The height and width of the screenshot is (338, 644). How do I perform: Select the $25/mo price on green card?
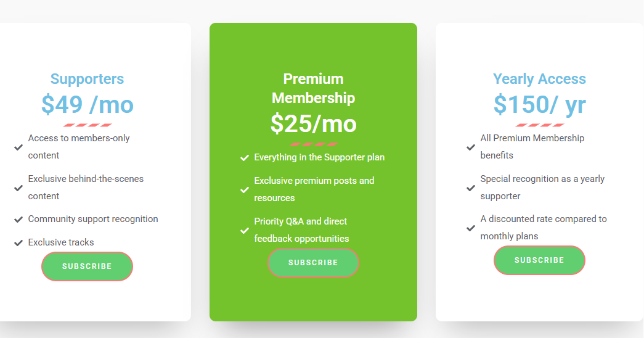(x=314, y=124)
